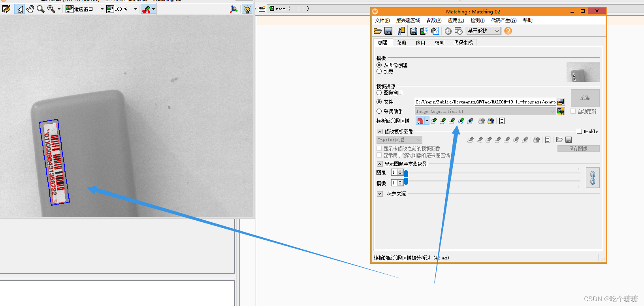This screenshot has height=306, width=644.
Task: Click the table with clock icon
Action: [458, 31]
